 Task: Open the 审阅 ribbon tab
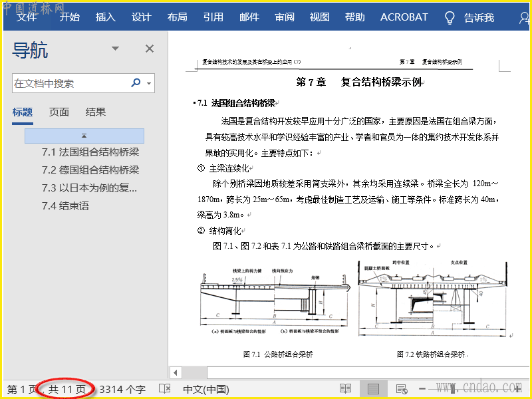[285, 17]
